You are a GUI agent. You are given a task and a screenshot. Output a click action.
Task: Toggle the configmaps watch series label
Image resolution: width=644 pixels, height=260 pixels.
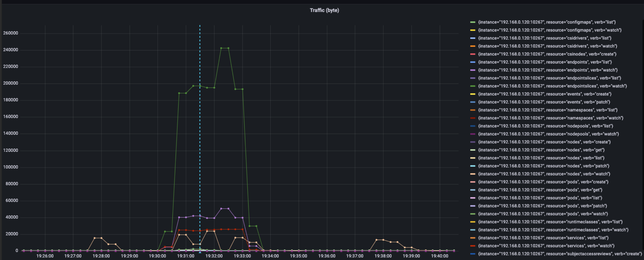pos(550,30)
